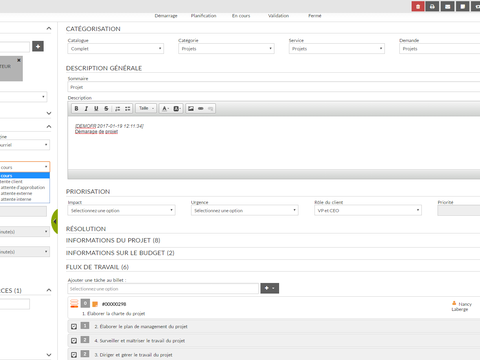Toggle italic formatting in description editor
This screenshot has height=360, width=480.
click(86, 108)
